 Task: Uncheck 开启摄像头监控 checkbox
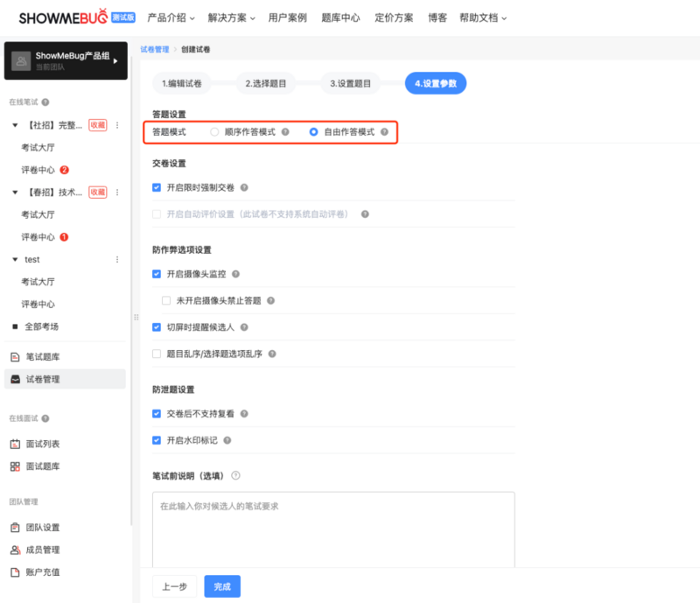tap(157, 274)
